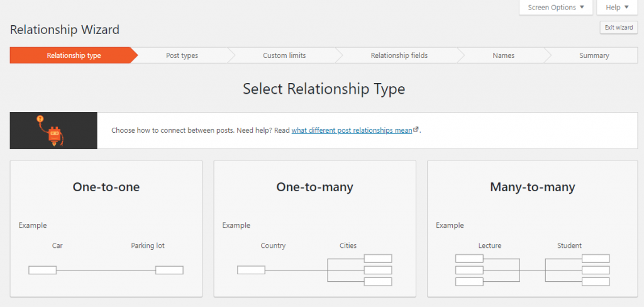The width and height of the screenshot is (644, 307).
Task: Choose the One-to-one relationship card heading
Action: point(106,187)
